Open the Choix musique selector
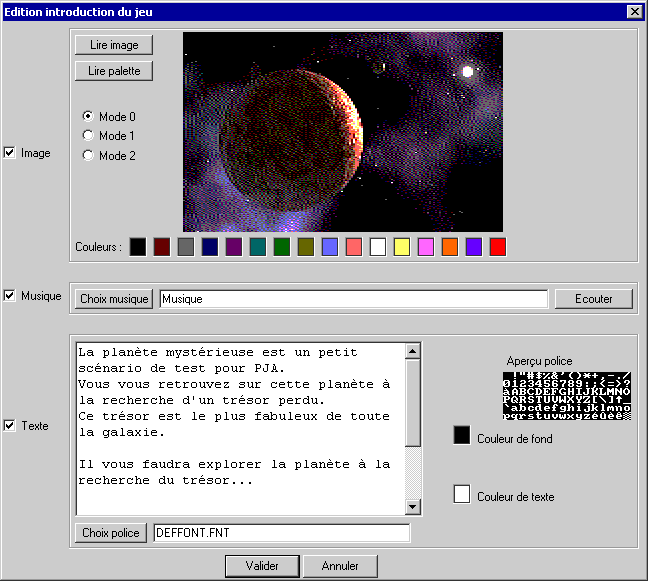 (x=113, y=299)
